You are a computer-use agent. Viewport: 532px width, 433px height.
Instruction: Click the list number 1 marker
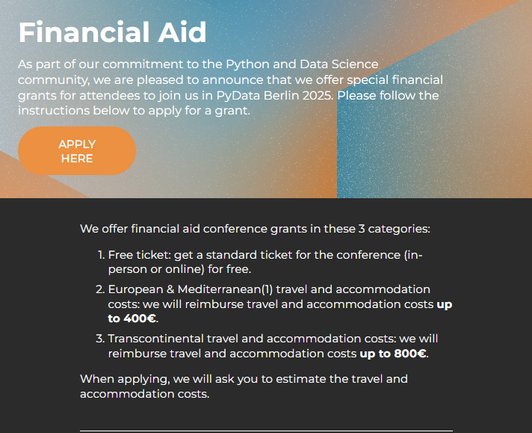click(101, 255)
